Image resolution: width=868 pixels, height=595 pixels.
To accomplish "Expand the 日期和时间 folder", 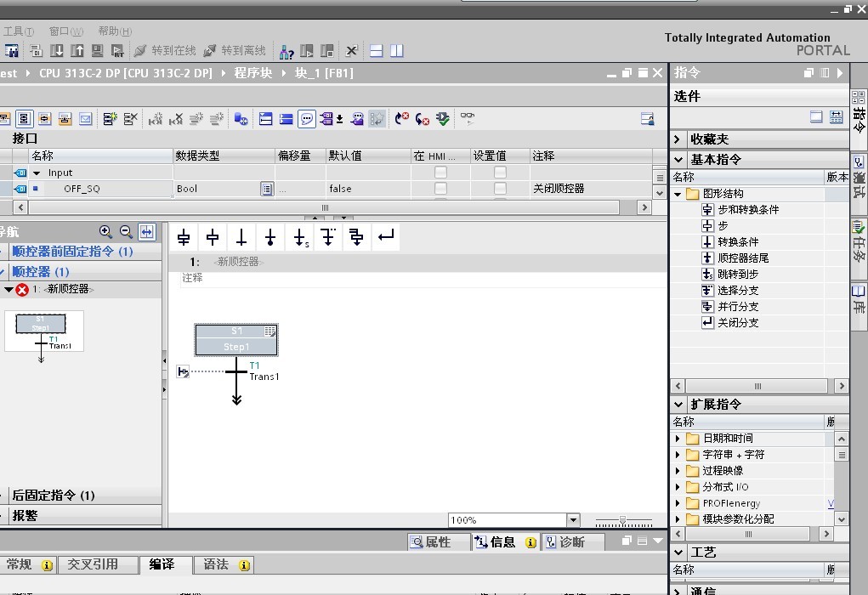I will click(678, 439).
